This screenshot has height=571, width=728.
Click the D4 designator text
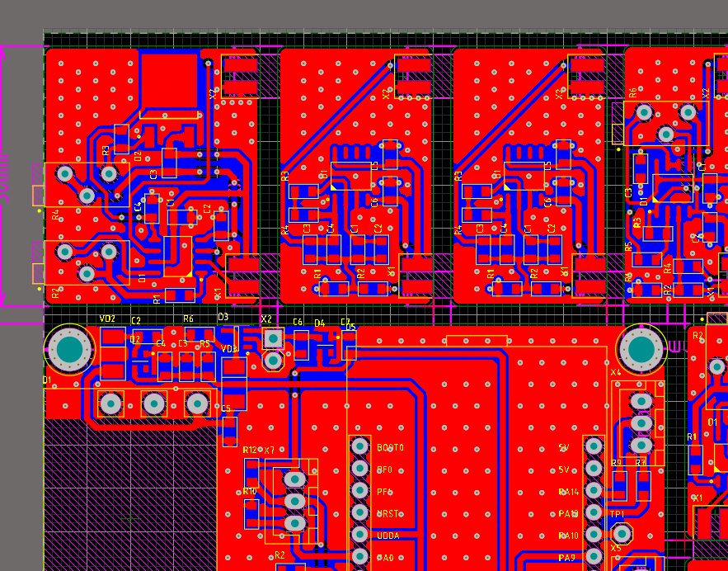(319, 323)
